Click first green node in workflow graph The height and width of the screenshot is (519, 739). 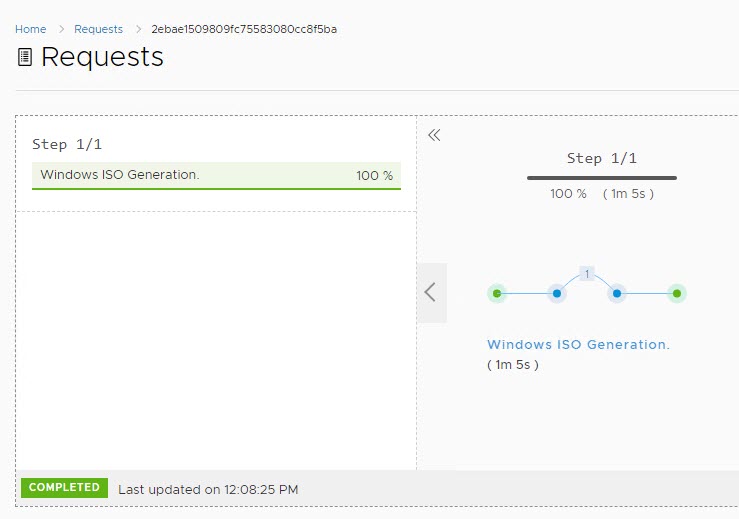pos(497,293)
